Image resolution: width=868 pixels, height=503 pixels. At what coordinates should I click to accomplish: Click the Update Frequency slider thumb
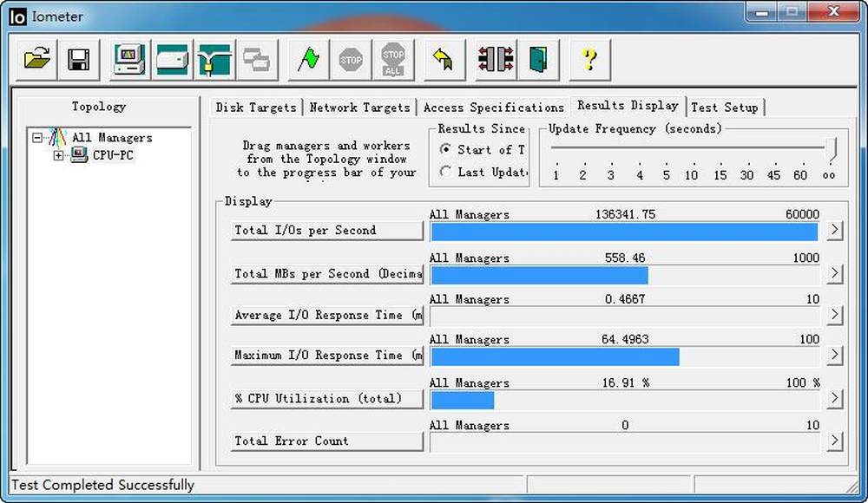[x=831, y=148]
